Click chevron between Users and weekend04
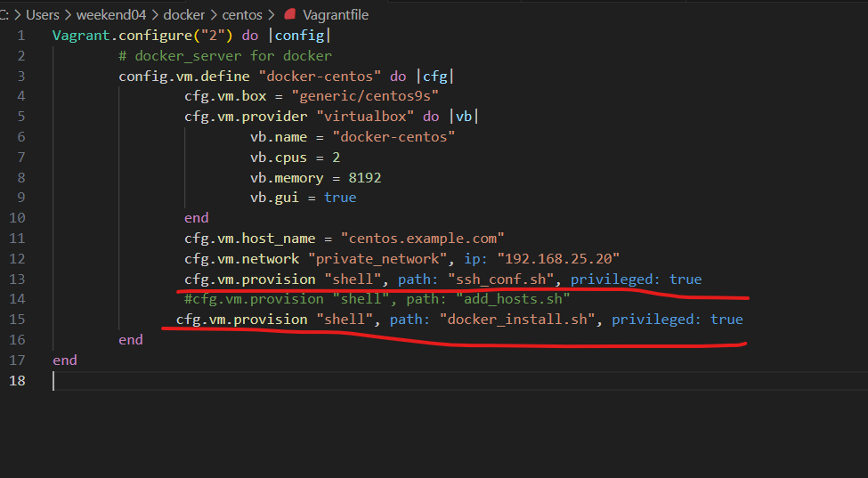 tap(68, 15)
